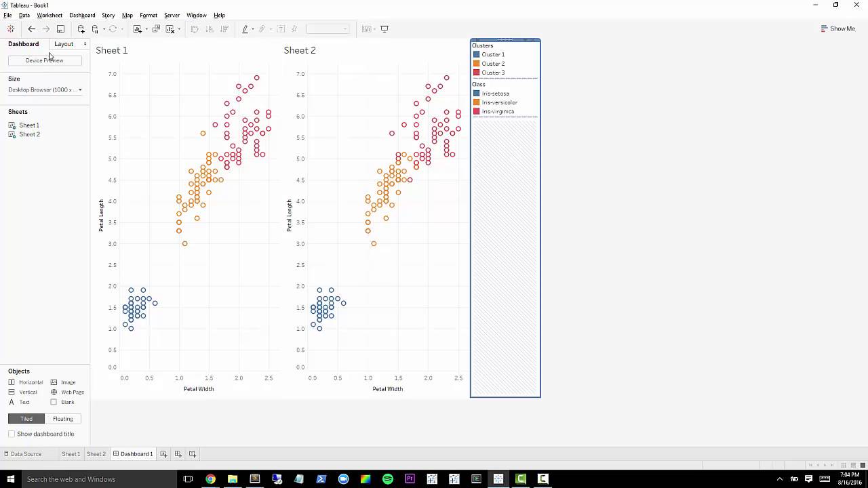
Task: Open the Pause auto updates dropdown arrow
Action: (x=103, y=29)
